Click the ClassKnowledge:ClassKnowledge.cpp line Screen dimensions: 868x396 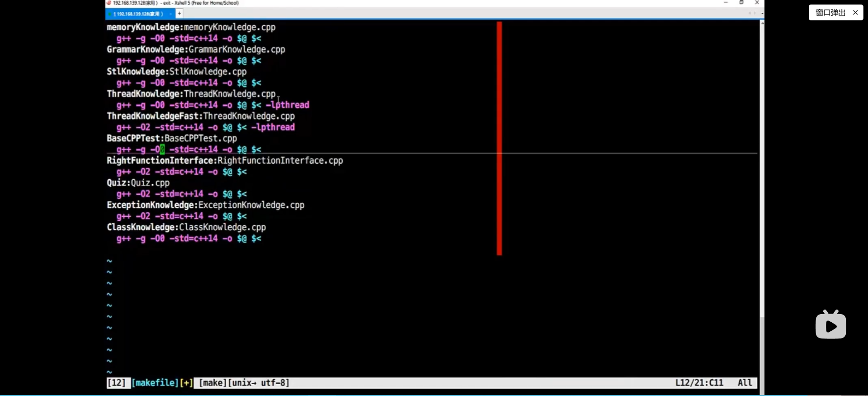[186, 227]
